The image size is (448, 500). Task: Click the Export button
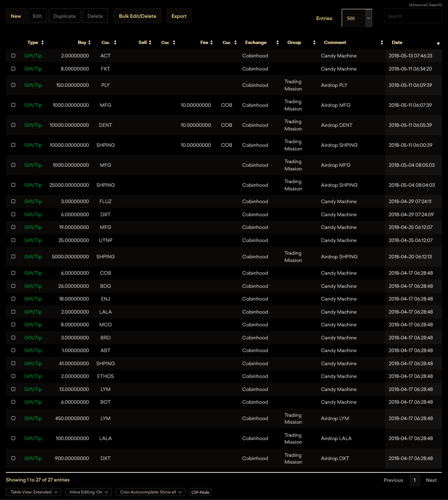(179, 16)
